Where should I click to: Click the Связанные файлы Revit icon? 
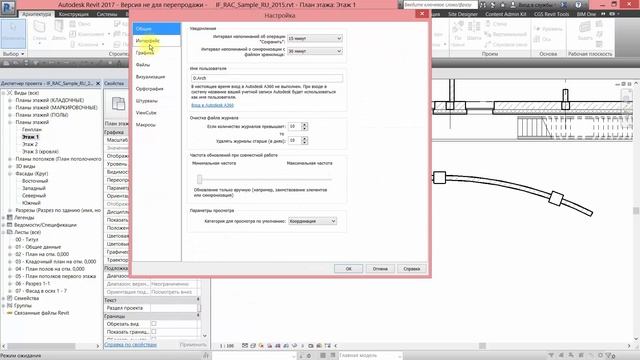[x=10, y=313]
